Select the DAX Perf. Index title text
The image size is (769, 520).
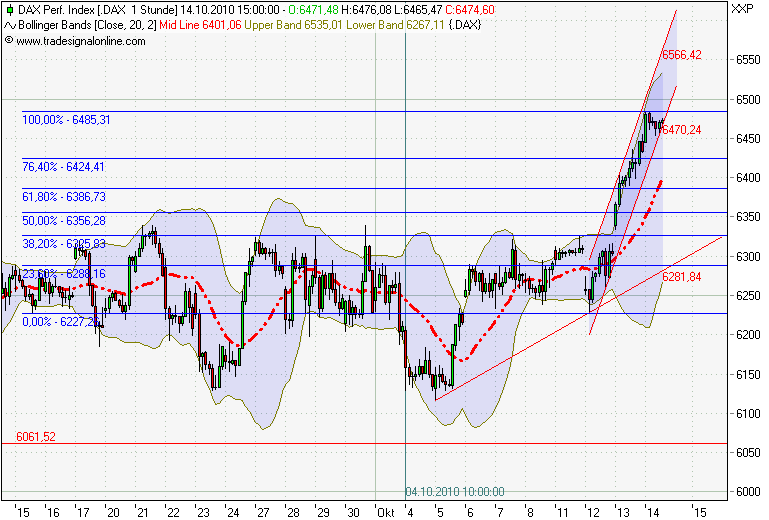click(x=57, y=10)
